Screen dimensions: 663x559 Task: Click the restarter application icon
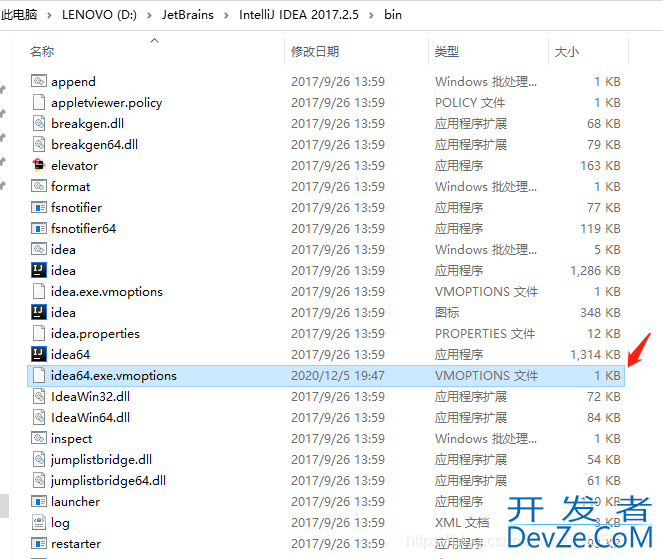[39, 543]
